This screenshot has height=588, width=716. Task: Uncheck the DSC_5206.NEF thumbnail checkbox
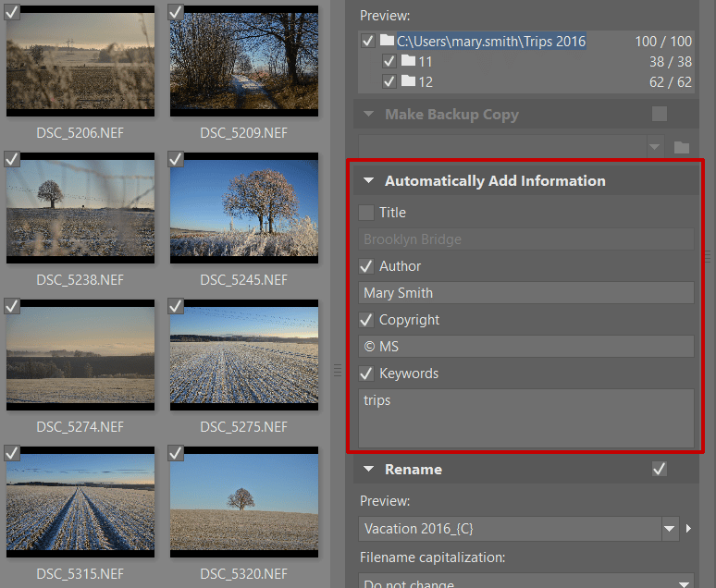(x=12, y=12)
